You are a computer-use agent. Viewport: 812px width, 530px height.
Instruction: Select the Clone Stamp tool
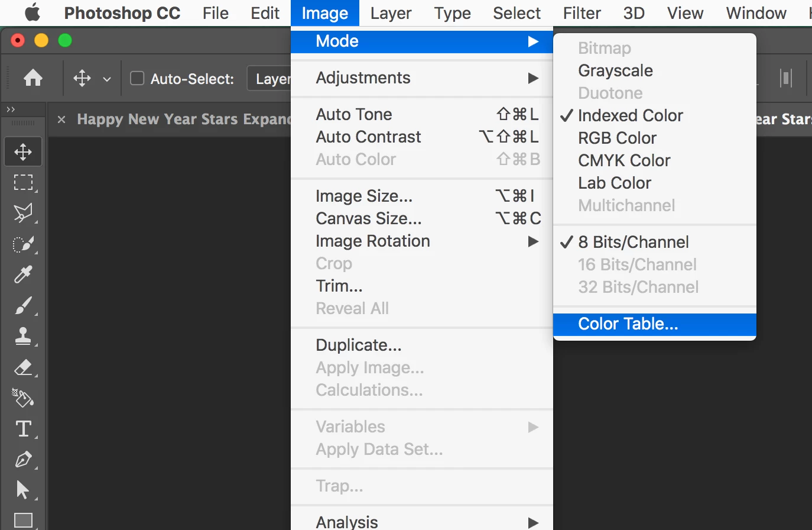(x=23, y=336)
